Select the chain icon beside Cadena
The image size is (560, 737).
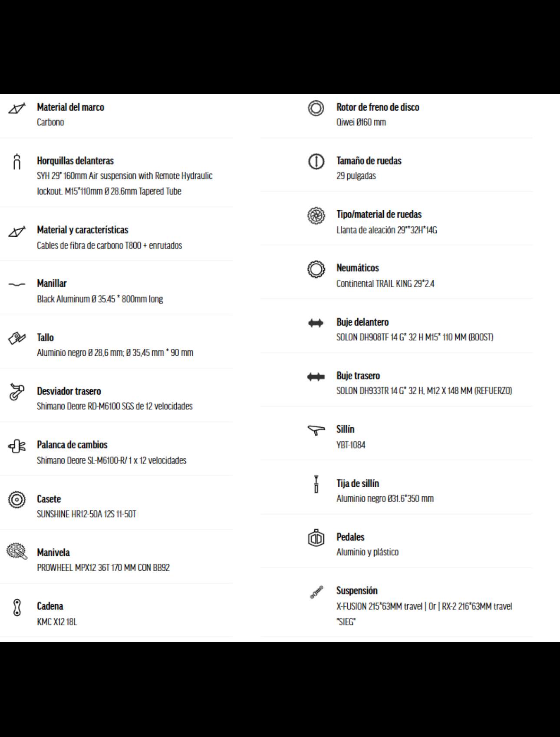click(x=16, y=607)
